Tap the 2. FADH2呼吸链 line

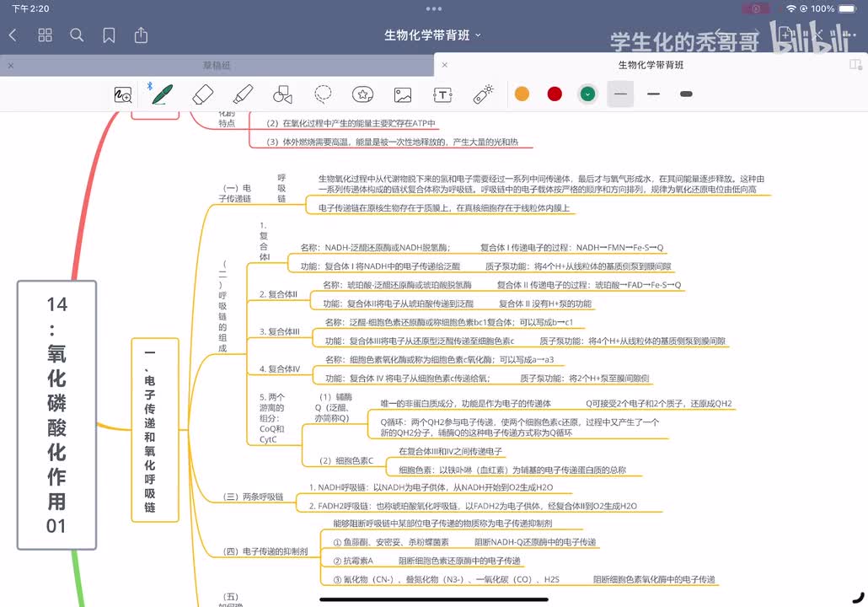[473, 506]
